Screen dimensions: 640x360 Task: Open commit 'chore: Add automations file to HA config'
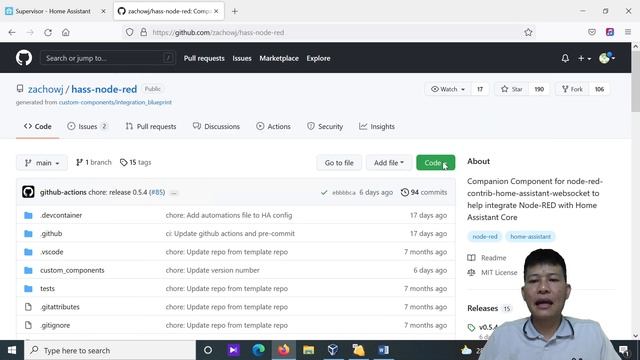point(229,215)
